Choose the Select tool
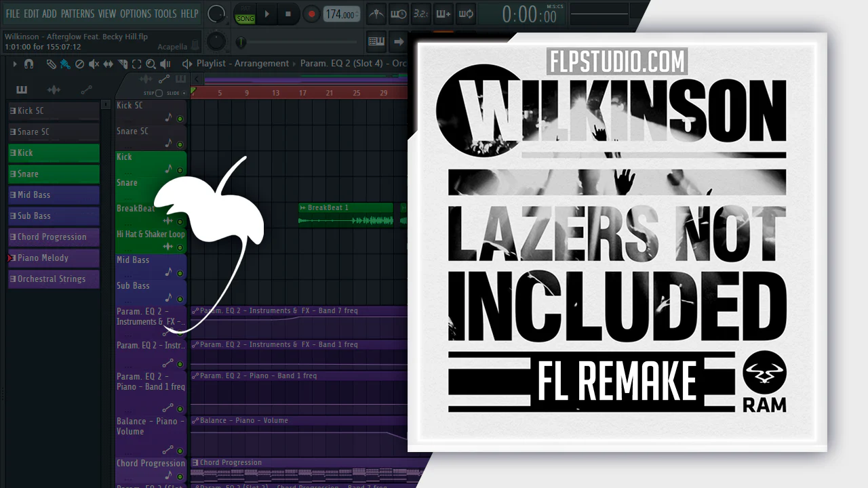 (x=136, y=64)
